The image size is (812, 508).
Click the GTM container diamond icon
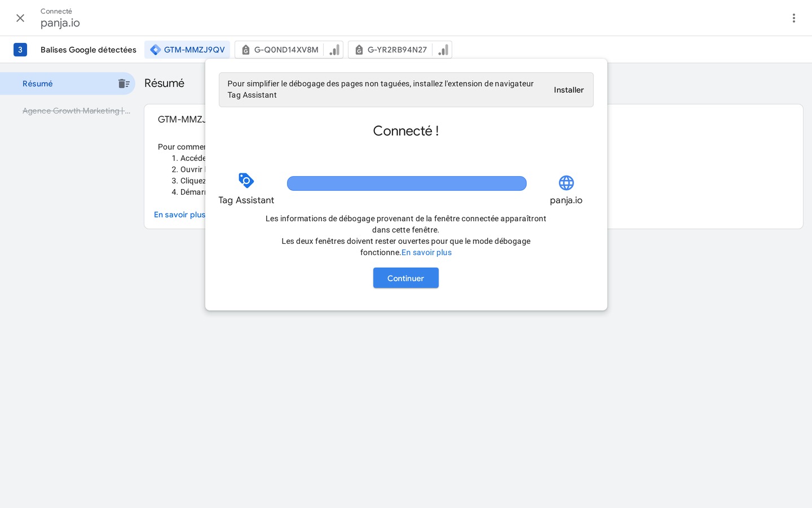pyautogui.click(x=155, y=50)
